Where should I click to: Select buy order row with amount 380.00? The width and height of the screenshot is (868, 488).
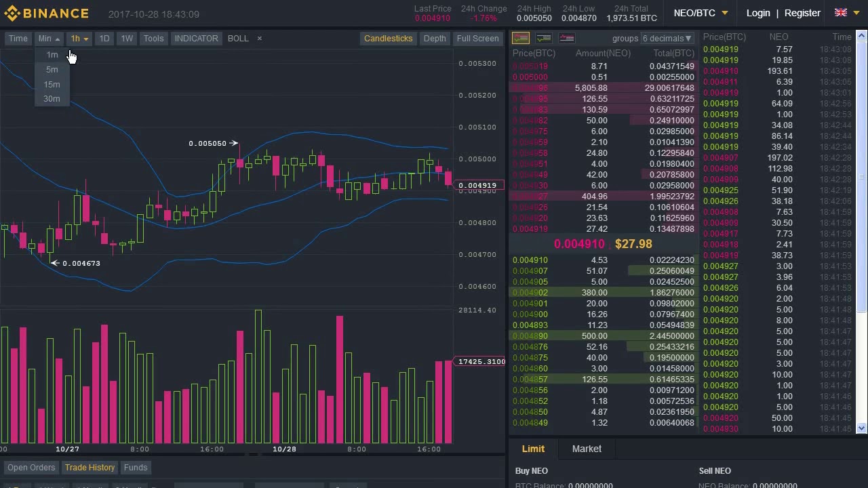point(604,293)
